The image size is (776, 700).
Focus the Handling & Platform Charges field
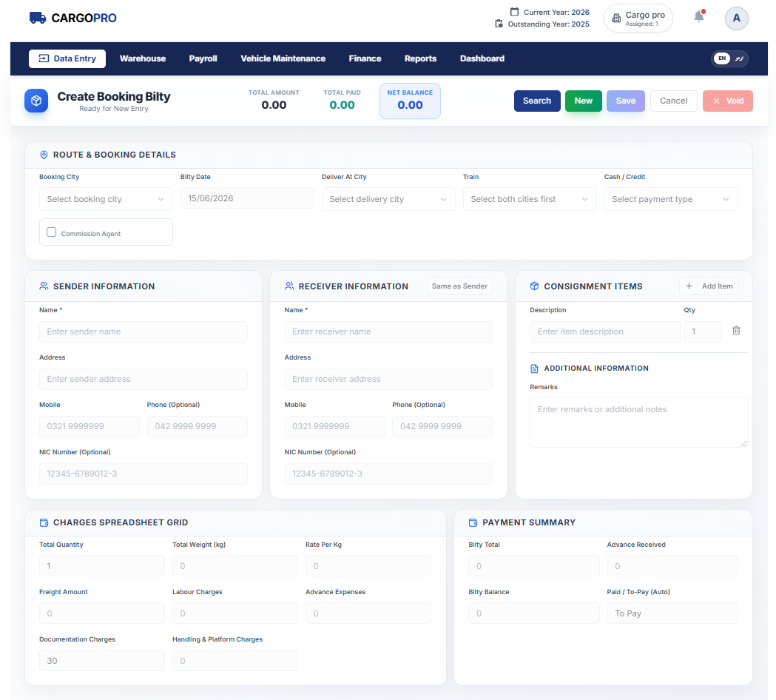[235, 661]
